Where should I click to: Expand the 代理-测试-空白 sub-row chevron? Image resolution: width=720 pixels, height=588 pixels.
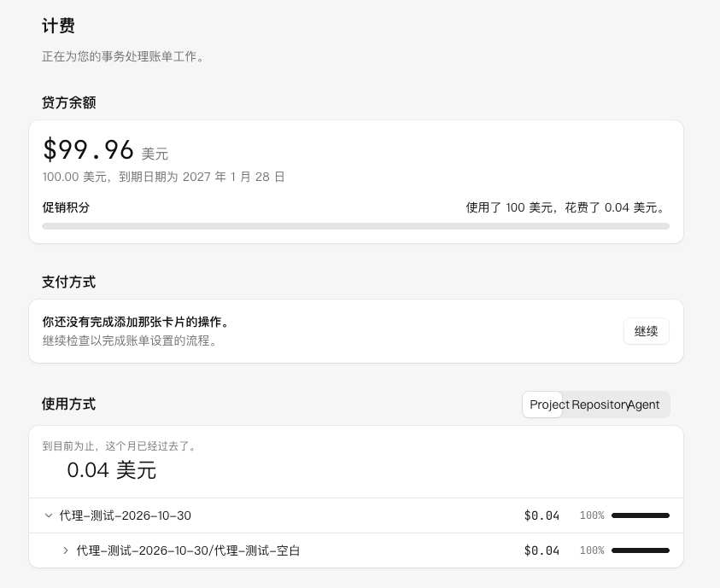(x=65, y=550)
